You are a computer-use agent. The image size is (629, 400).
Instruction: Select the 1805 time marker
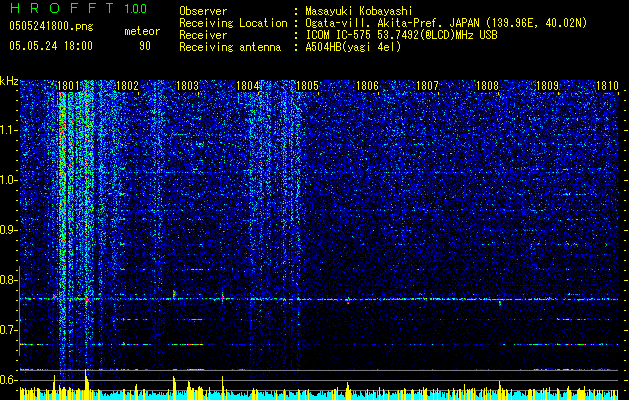pyautogui.click(x=307, y=85)
